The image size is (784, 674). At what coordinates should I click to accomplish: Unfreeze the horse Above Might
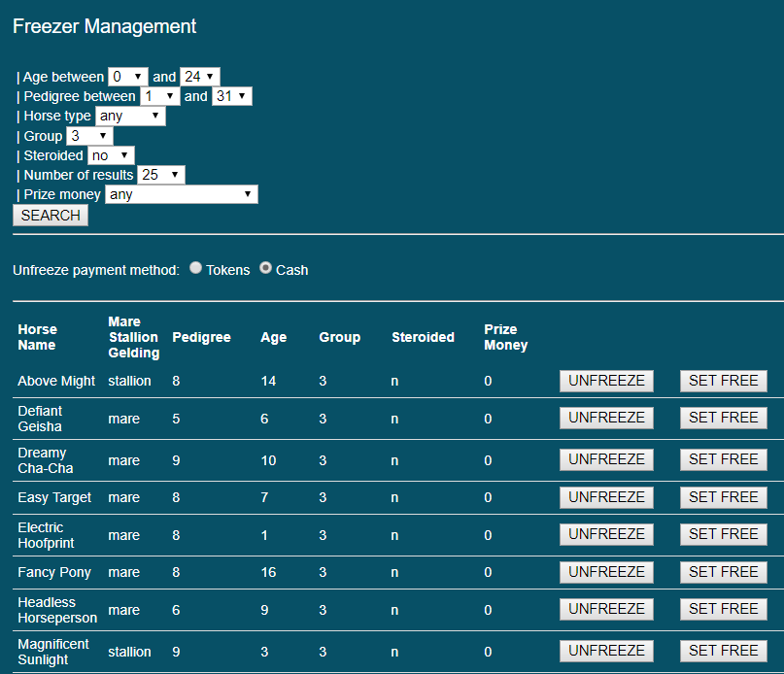(x=605, y=381)
